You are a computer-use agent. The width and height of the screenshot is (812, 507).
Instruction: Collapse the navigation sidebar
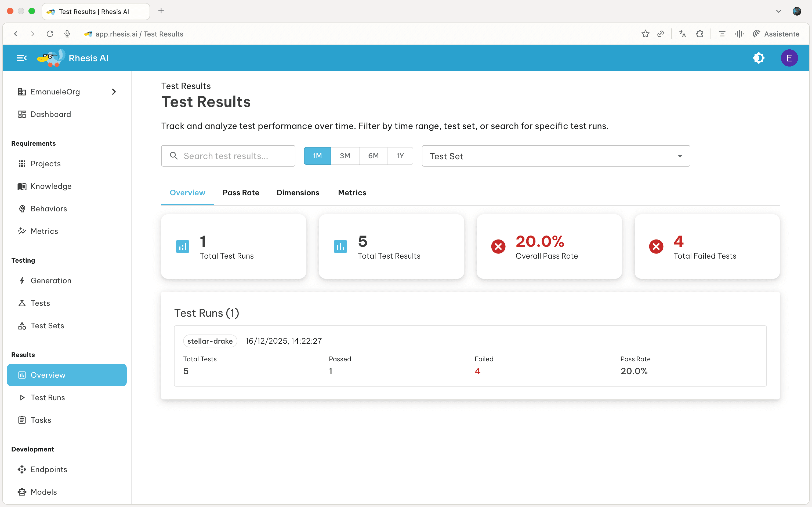tap(21, 58)
